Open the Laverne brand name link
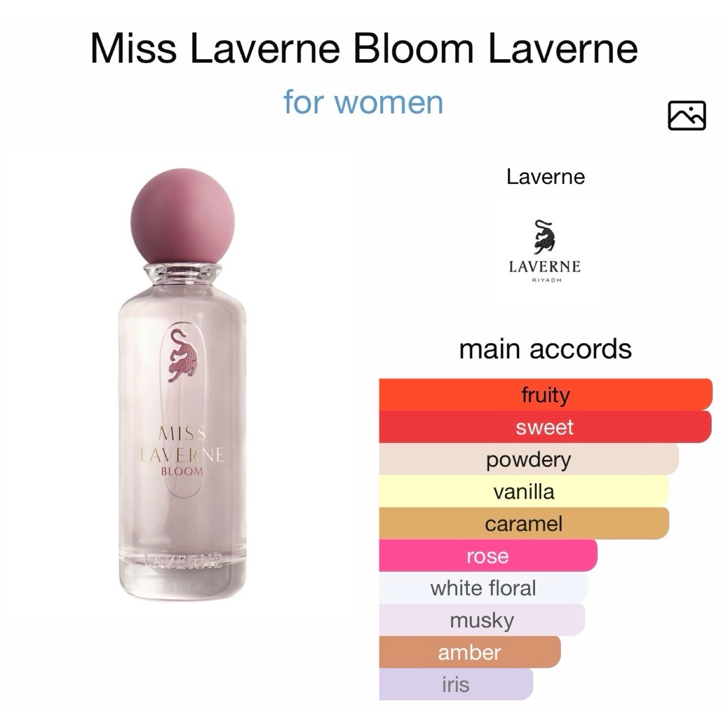The width and height of the screenshot is (728, 728). click(x=546, y=177)
